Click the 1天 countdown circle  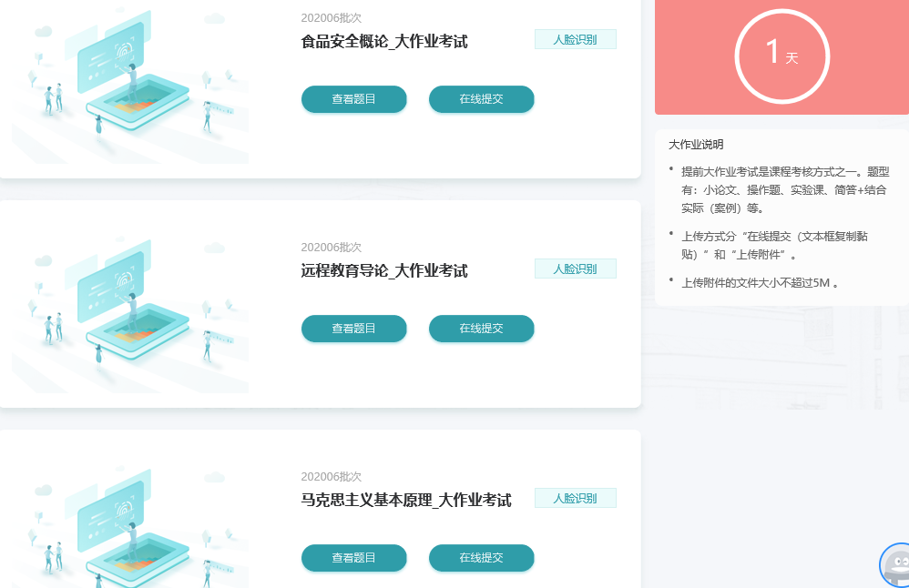point(782,56)
